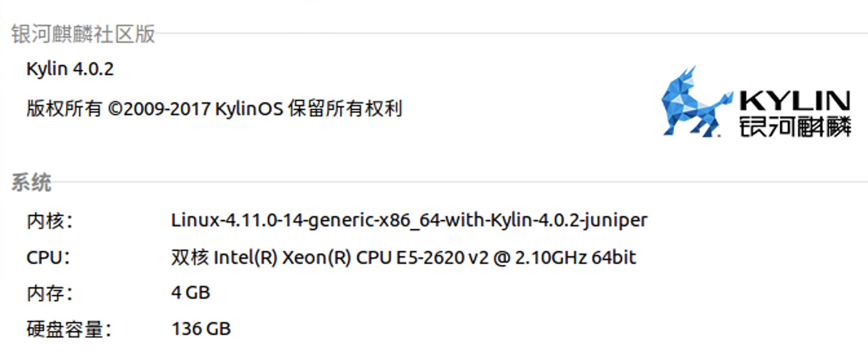The height and width of the screenshot is (357, 868).
Task: Click the KYLIN wordmark beside the logo
Action: (795, 102)
